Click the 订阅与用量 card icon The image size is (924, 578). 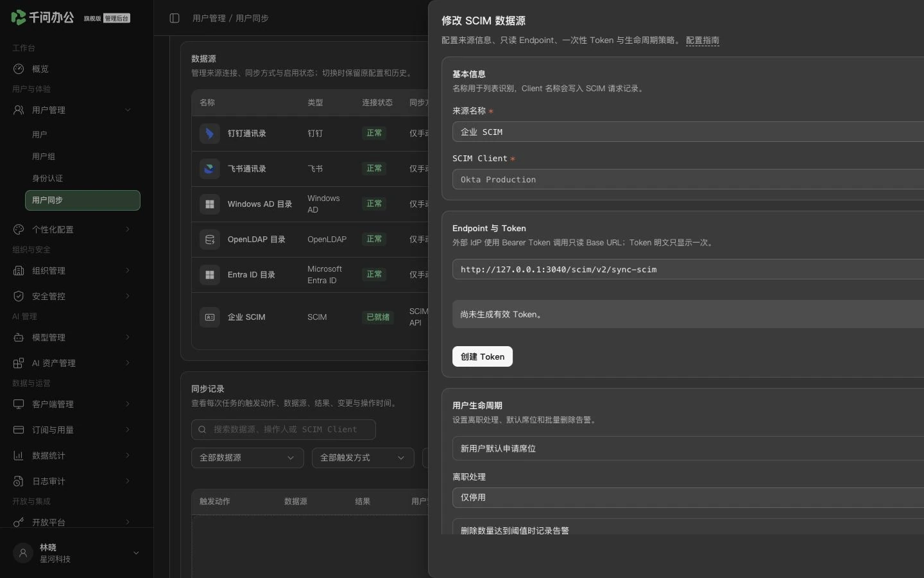pyautogui.click(x=19, y=430)
